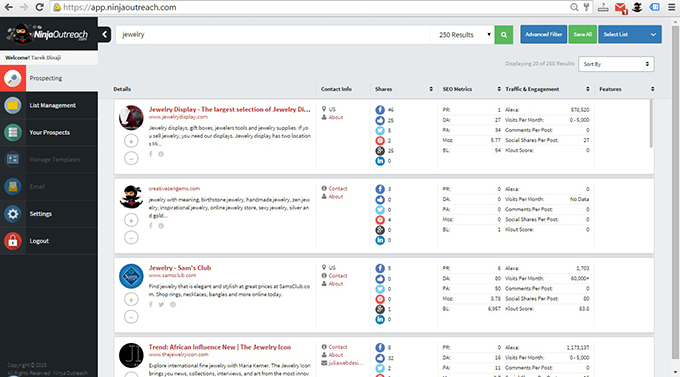The image size is (680, 377).
Task: Visit the www.samsclub.com link
Action: coord(172,275)
